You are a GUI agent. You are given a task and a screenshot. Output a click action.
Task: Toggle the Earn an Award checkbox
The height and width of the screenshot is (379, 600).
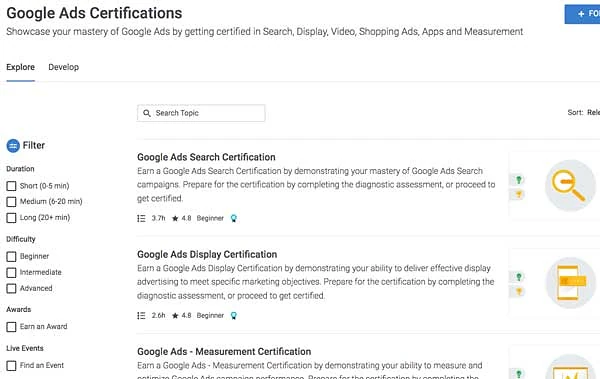pyautogui.click(x=11, y=327)
